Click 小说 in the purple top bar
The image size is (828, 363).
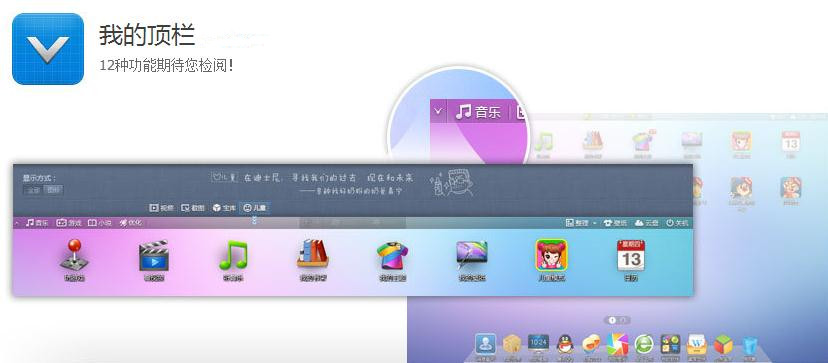pyautogui.click(x=99, y=223)
